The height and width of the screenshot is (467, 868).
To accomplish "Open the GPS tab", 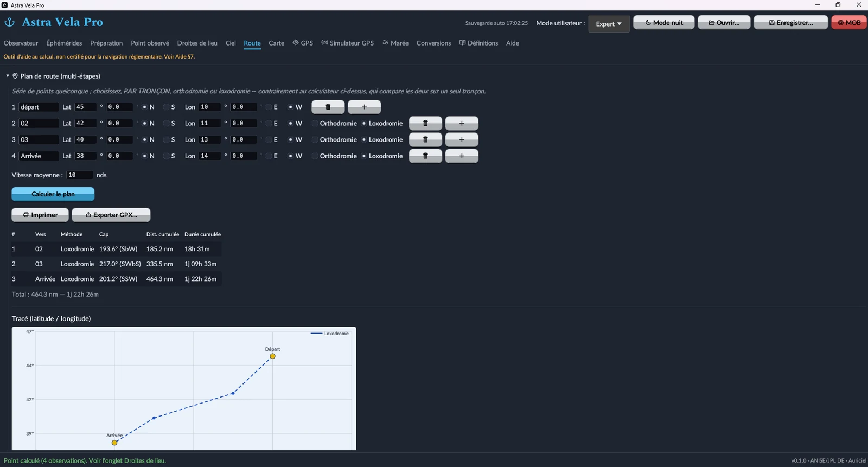I will pyautogui.click(x=303, y=43).
